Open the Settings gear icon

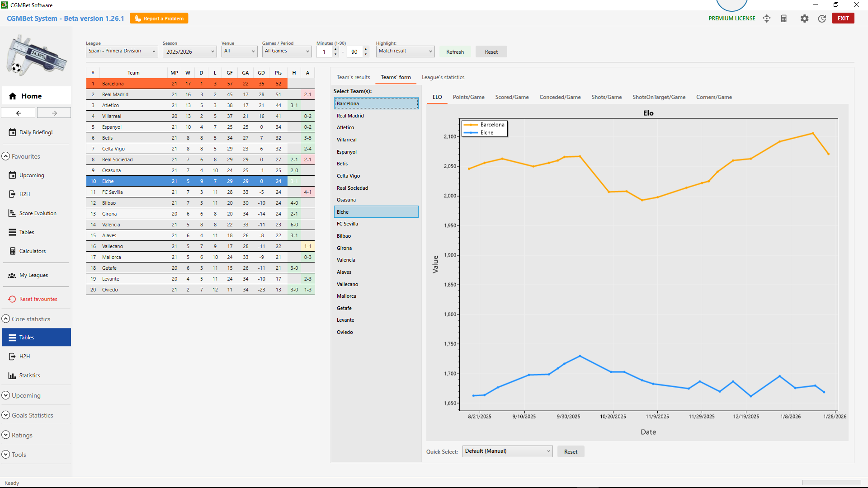click(805, 19)
